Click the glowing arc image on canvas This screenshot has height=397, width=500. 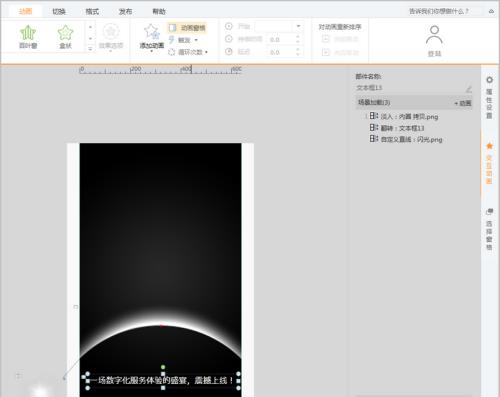(x=160, y=333)
